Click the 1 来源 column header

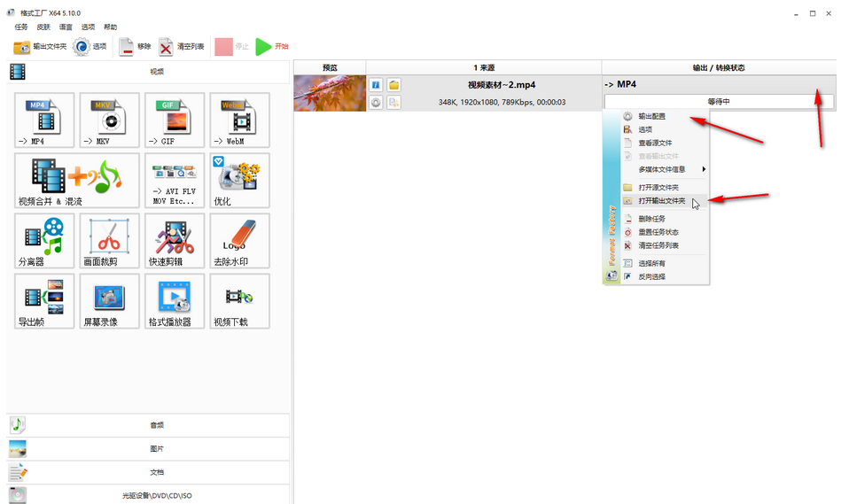484,67
